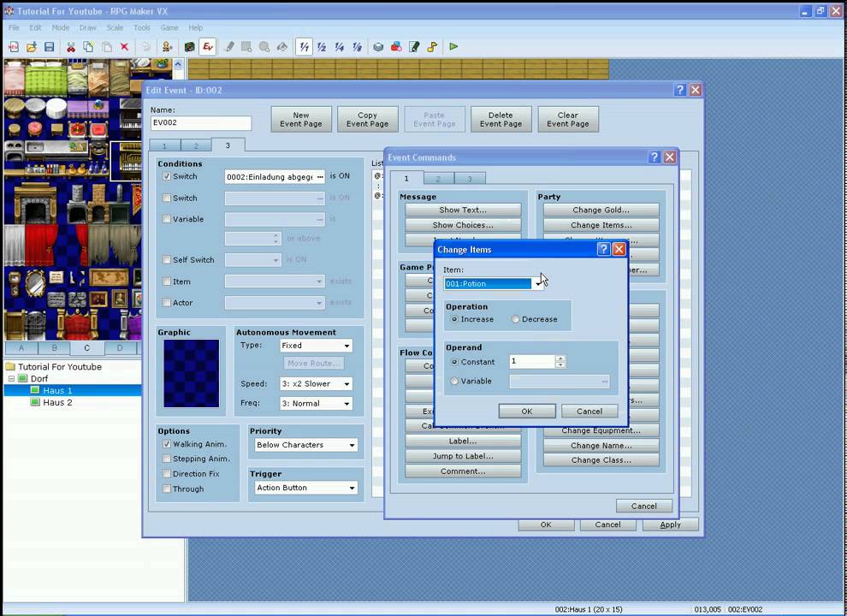
Task: Click the help icon in Edit Event title bar
Action: pos(680,90)
